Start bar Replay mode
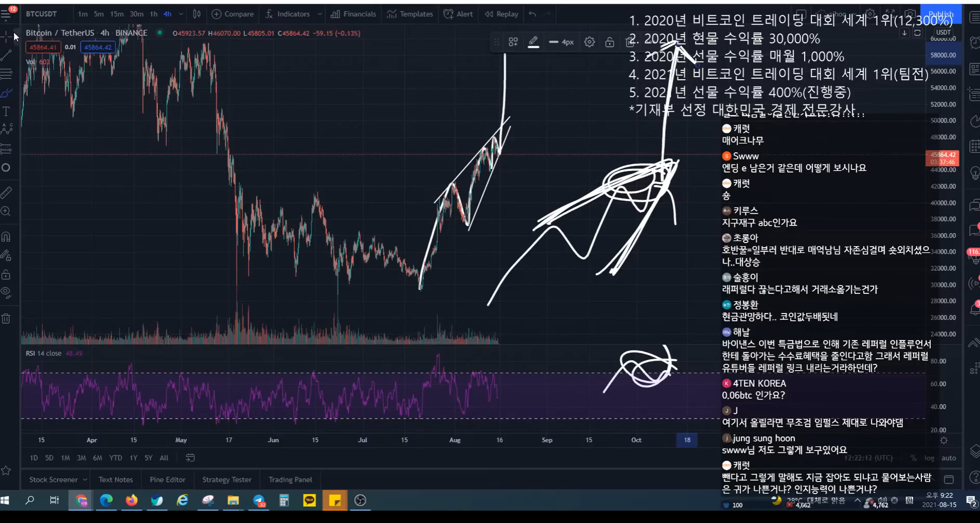Screen dimensions: 980x523 pos(502,14)
